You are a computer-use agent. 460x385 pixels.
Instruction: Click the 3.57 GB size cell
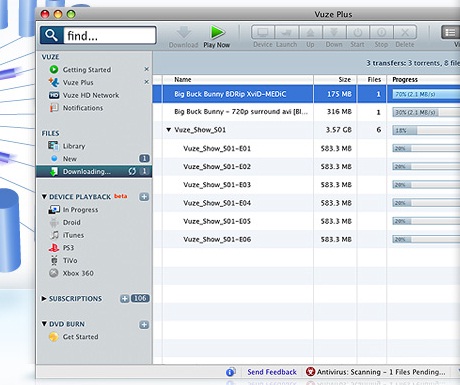click(339, 130)
